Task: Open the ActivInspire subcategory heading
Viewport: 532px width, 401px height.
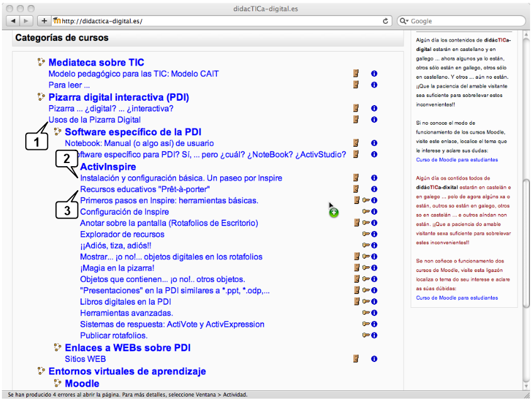Action: point(108,167)
